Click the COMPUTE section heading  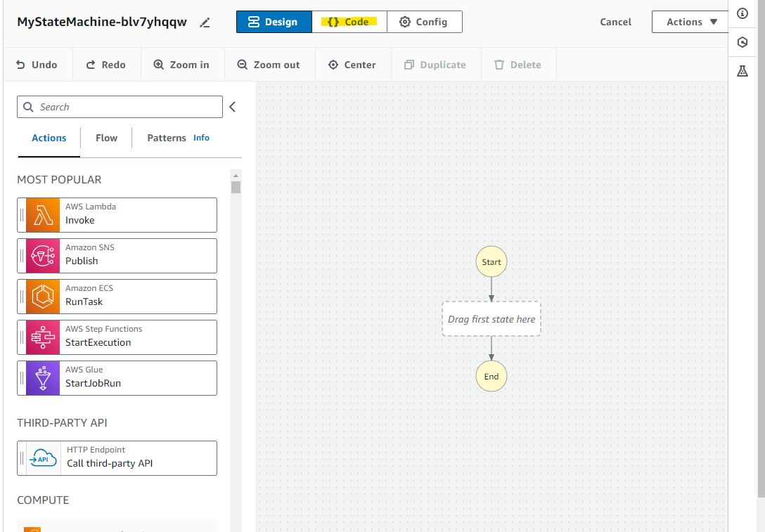click(43, 500)
